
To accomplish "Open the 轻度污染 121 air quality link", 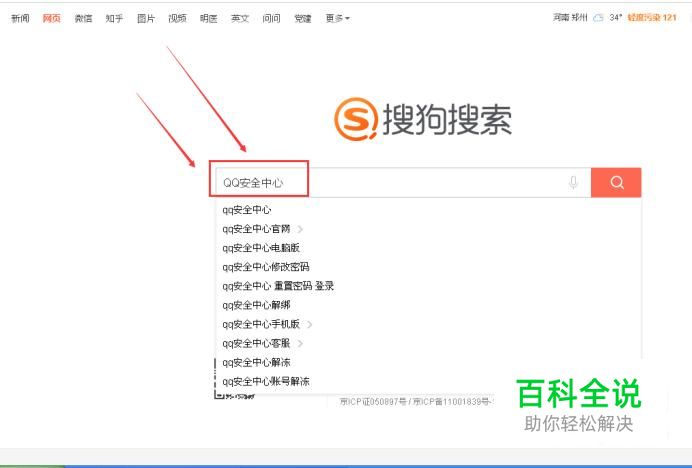I will point(652,18).
